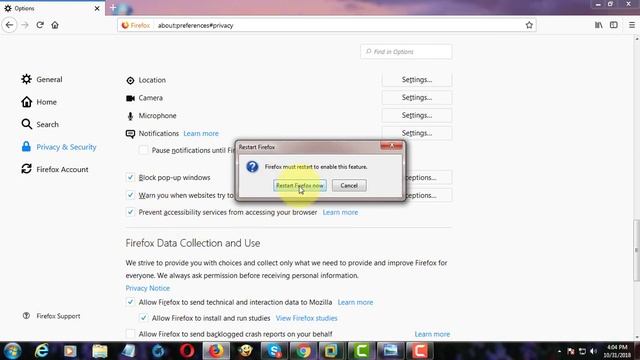Click the taskbar clock and date
640x360 pixels.
coord(617,351)
